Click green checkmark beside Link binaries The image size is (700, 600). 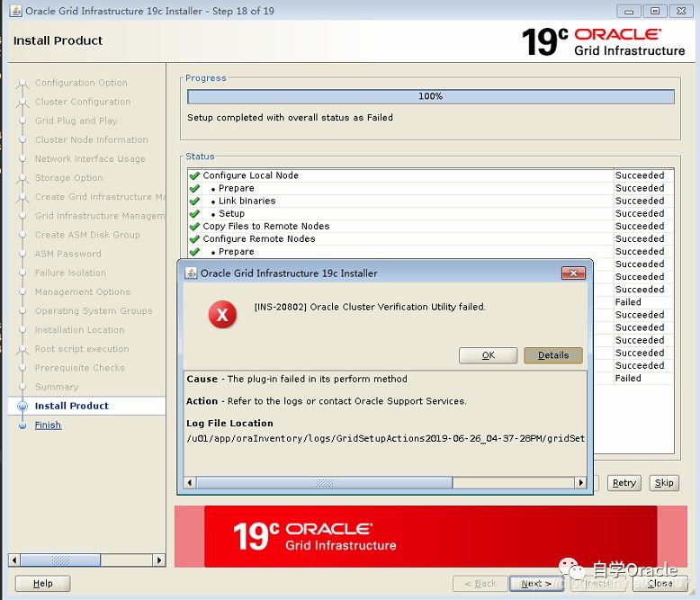[194, 201]
